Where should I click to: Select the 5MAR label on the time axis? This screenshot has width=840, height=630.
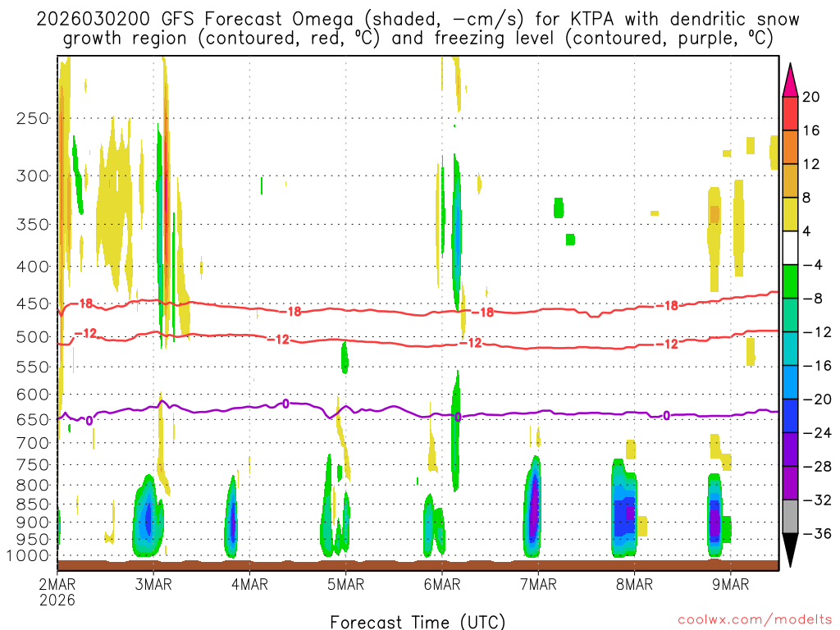pyautogui.click(x=345, y=585)
